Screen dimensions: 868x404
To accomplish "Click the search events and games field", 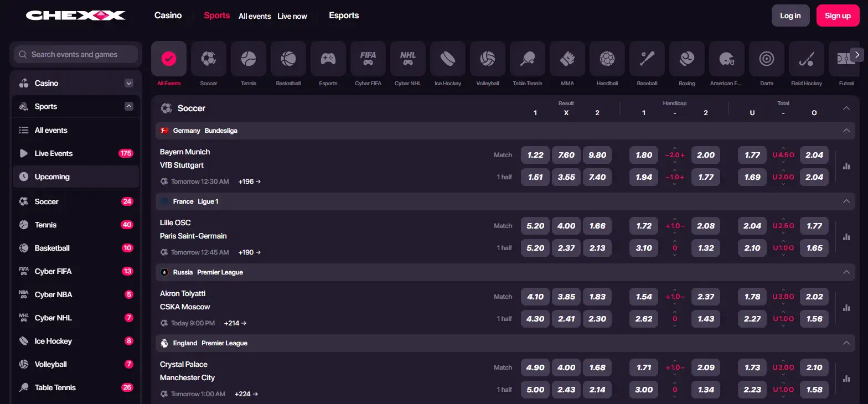I will pyautogui.click(x=76, y=54).
